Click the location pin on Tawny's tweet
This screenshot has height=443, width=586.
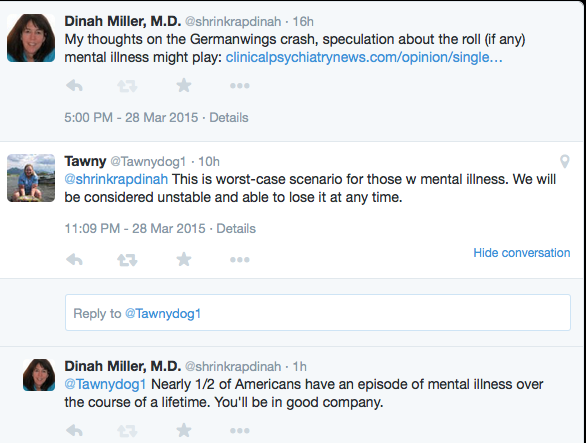pos(565,161)
